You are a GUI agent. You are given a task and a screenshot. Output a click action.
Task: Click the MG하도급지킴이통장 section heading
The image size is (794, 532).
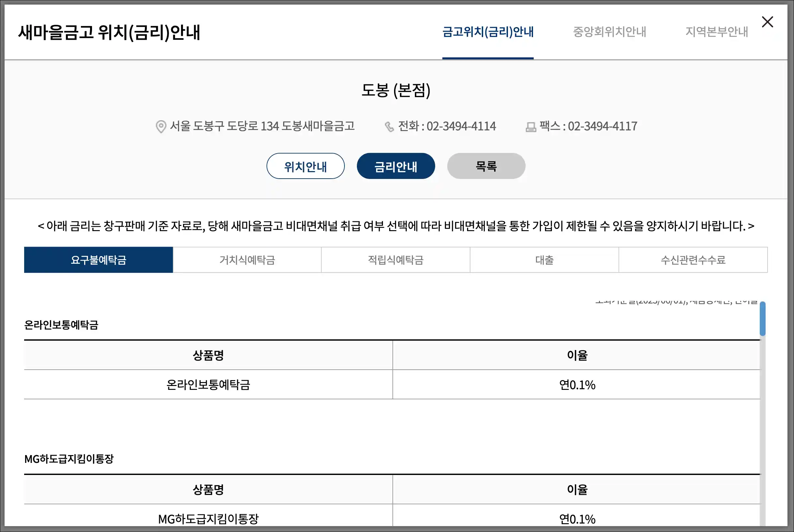[69, 459]
